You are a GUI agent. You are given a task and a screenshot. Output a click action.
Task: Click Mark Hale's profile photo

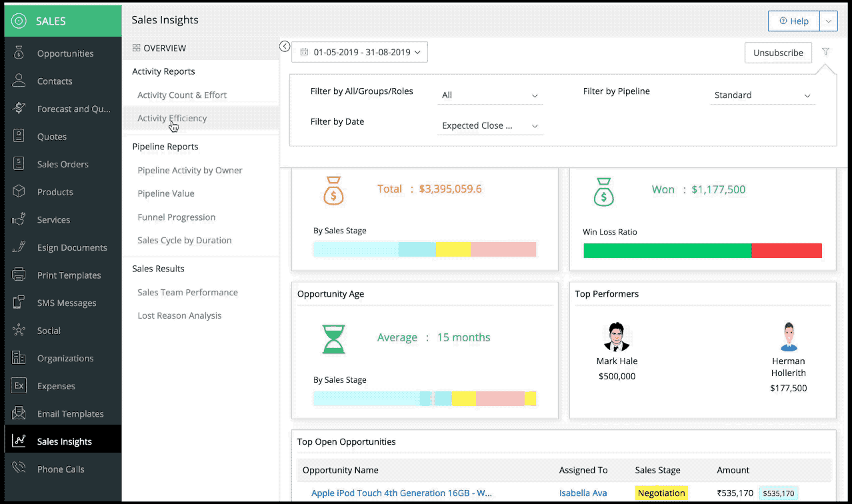[x=617, y=336]
